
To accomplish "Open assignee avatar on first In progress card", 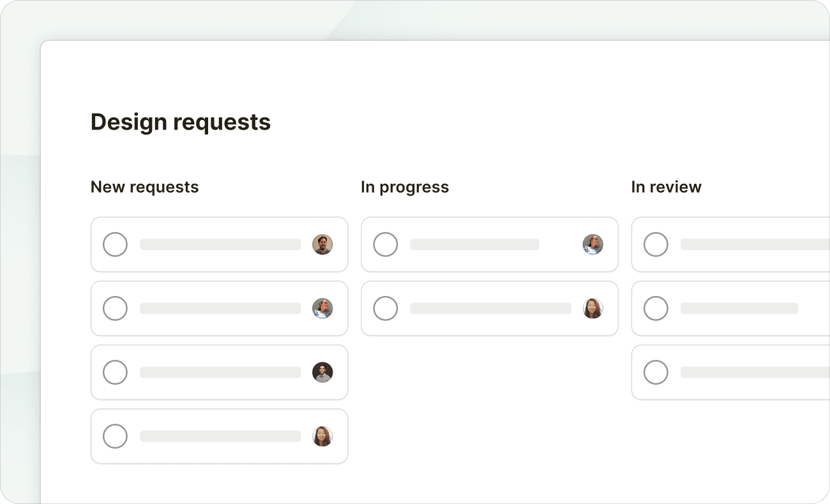I will pyautogui.click(x=593, y=244).
